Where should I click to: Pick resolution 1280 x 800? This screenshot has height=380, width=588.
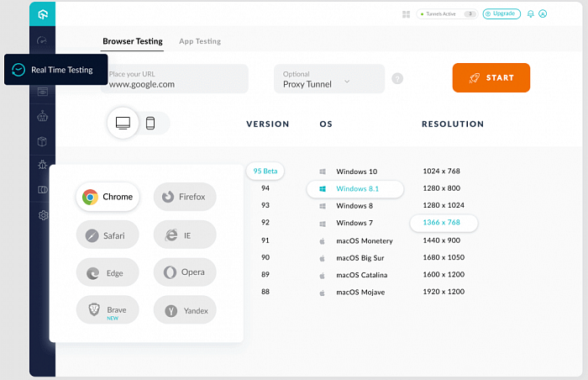click(441, 188)
